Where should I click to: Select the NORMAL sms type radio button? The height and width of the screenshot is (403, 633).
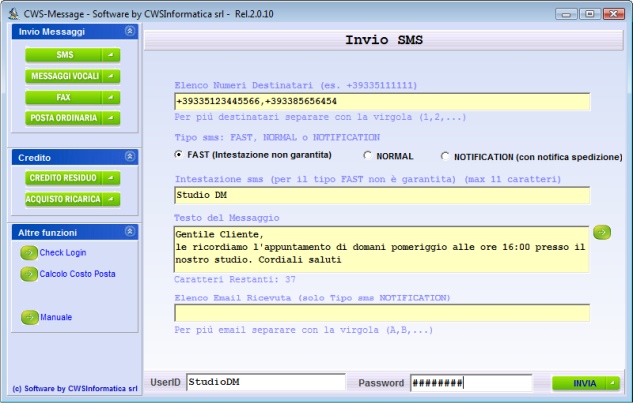367,155
